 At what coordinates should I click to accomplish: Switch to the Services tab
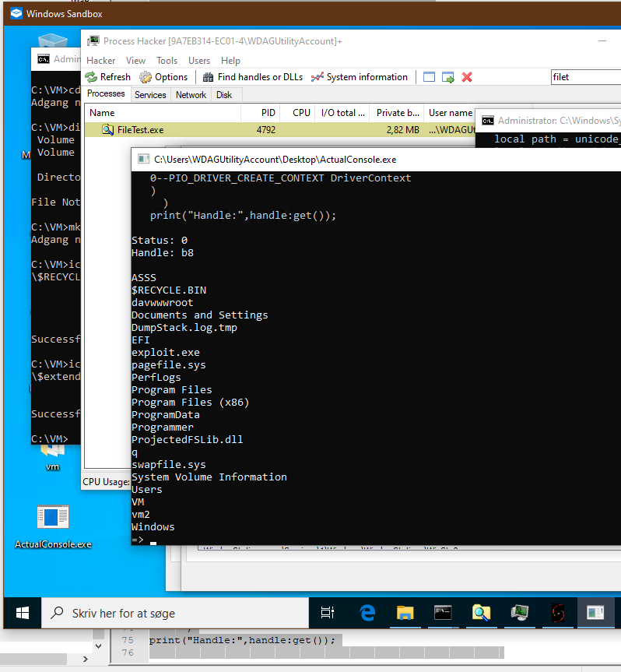(150, 95)
